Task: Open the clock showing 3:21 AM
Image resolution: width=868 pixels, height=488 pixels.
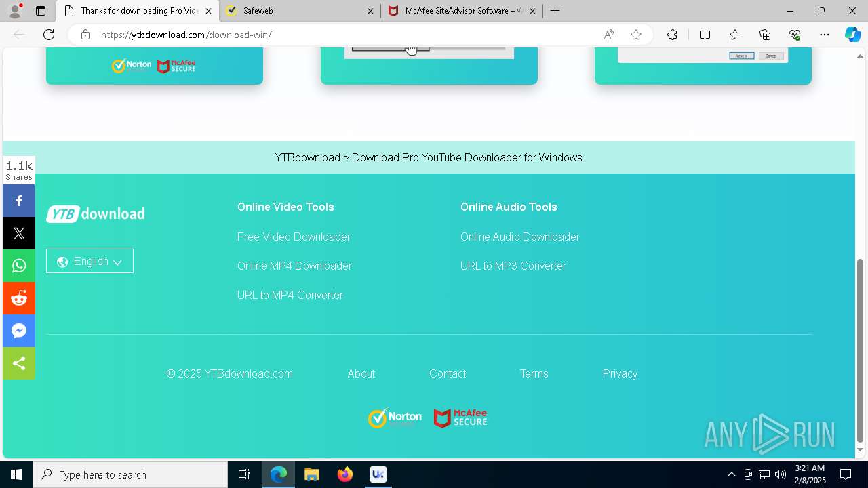Action: (x=810, y=474)
